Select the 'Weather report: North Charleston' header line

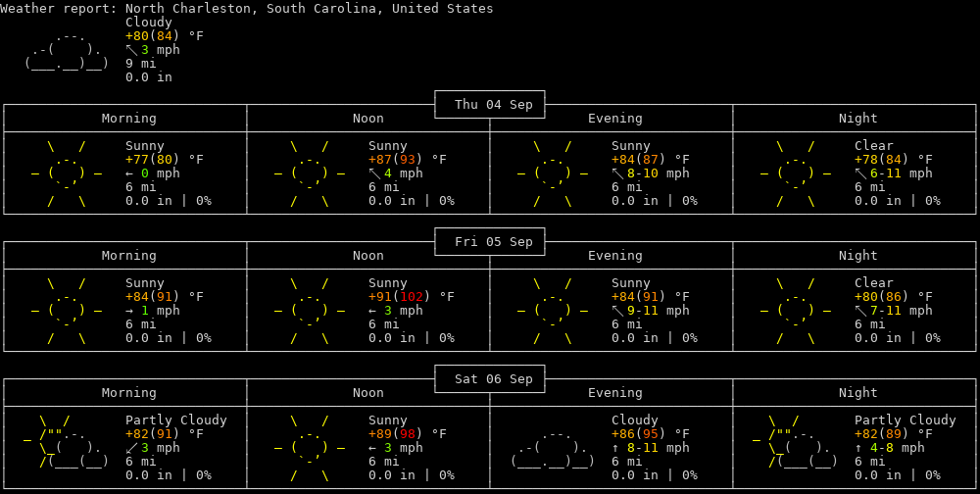(247, 8)
